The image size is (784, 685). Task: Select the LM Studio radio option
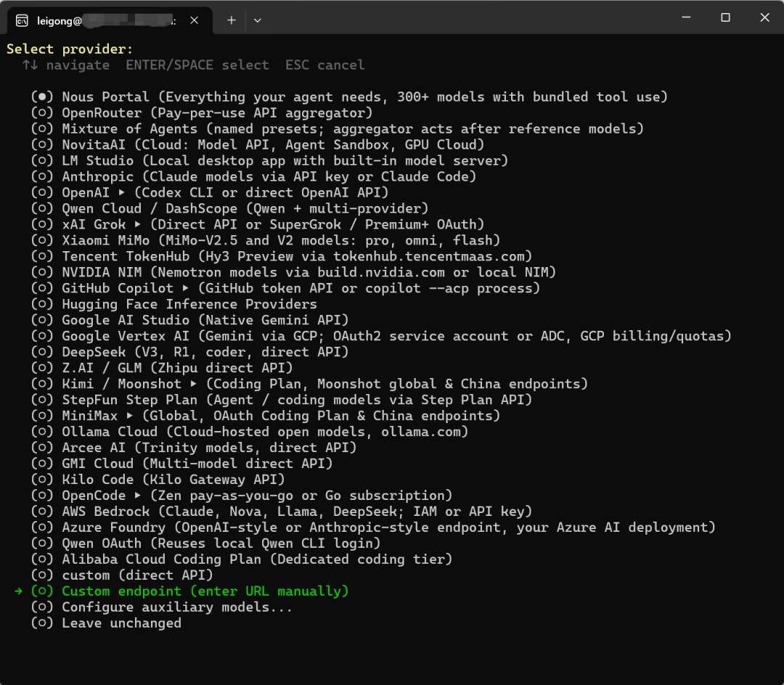[x=42, y=161]
